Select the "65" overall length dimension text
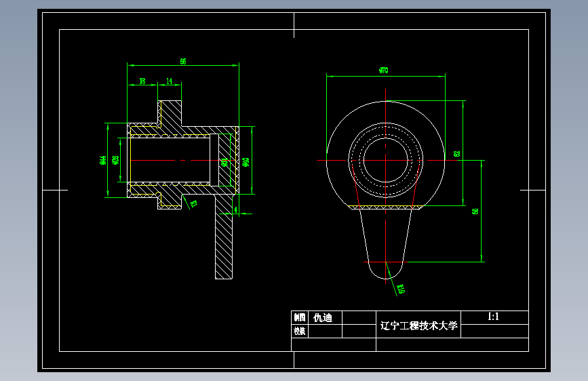This screenshot has width=588, height=381. pos(183,62)
